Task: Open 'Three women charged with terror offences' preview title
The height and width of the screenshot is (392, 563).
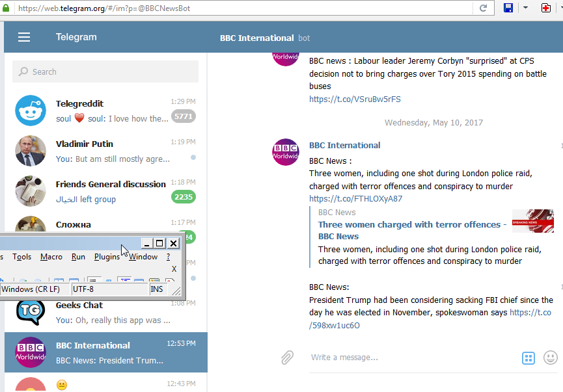Action: pyautogui.click(x=412, y=230)
